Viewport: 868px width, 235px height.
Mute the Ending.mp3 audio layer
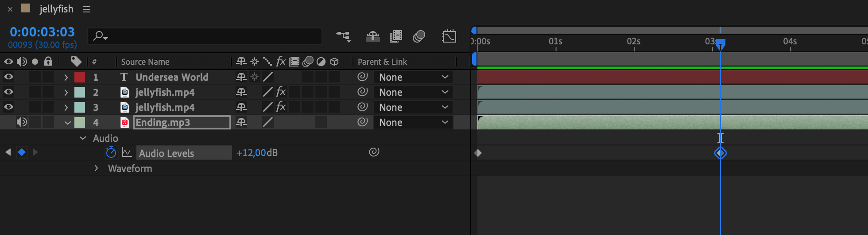[x=21, y=122]
